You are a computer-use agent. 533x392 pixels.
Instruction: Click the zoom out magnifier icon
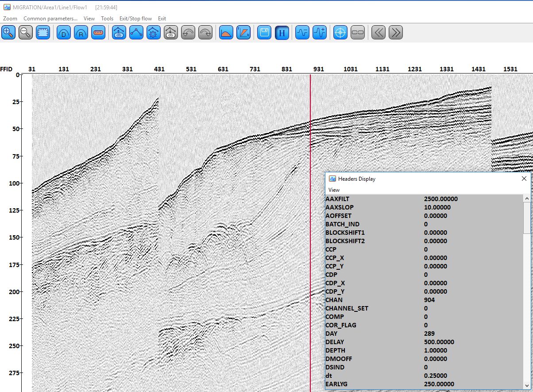pyautogui.click(x=26, y=33)
